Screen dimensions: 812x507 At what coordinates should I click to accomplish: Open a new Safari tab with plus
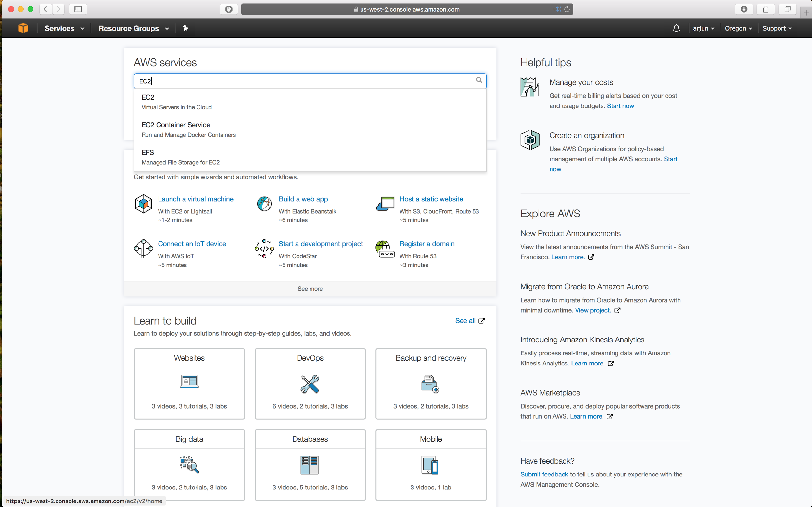pyautogui.click(x=806, y=13)
